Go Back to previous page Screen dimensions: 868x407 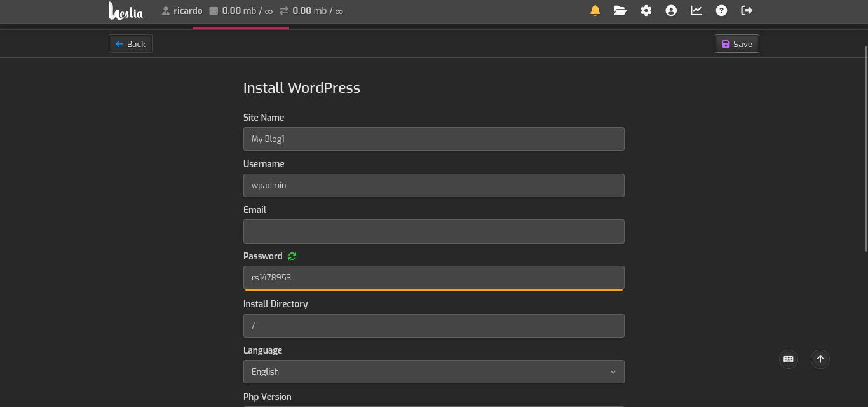coord(130,44)
